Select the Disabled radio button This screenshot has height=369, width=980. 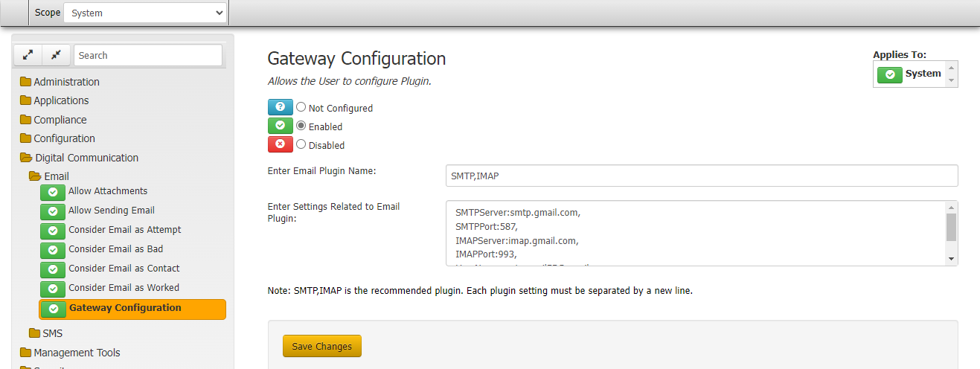301,144
